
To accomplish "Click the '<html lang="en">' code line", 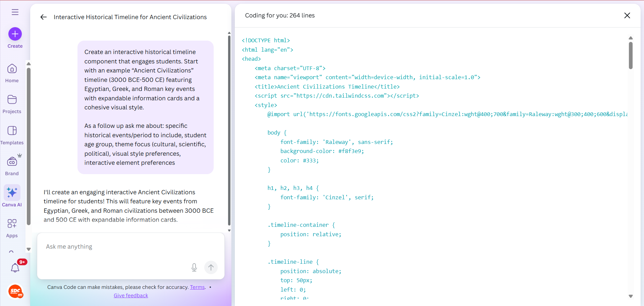I will click(x=268, y=50).
